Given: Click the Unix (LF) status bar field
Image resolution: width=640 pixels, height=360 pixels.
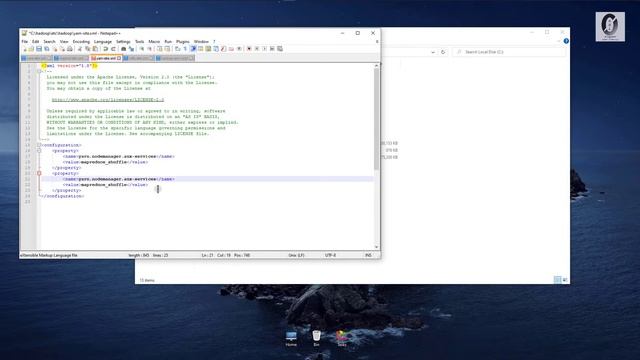Looking at the screenshot, I should [x=296, y=255].
